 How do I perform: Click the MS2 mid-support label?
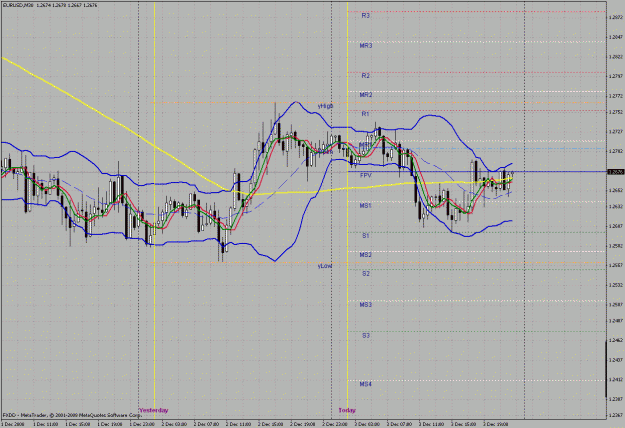[x=366, y=255]
